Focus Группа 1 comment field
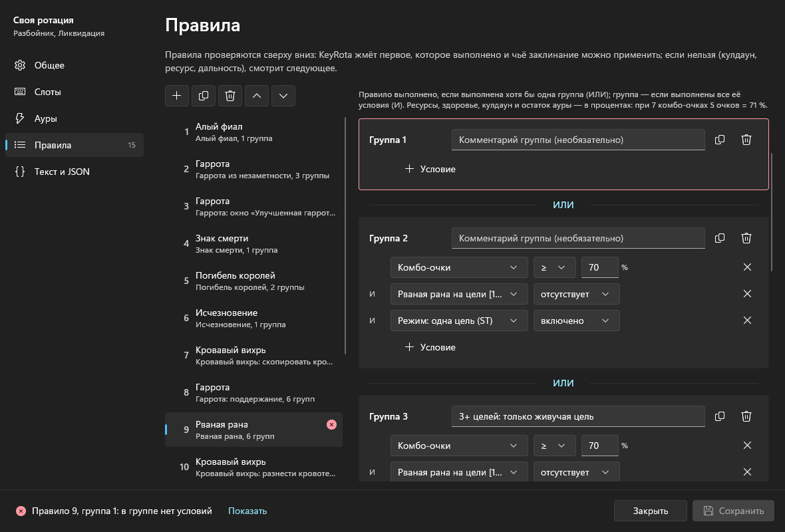 tap(578, 140)
